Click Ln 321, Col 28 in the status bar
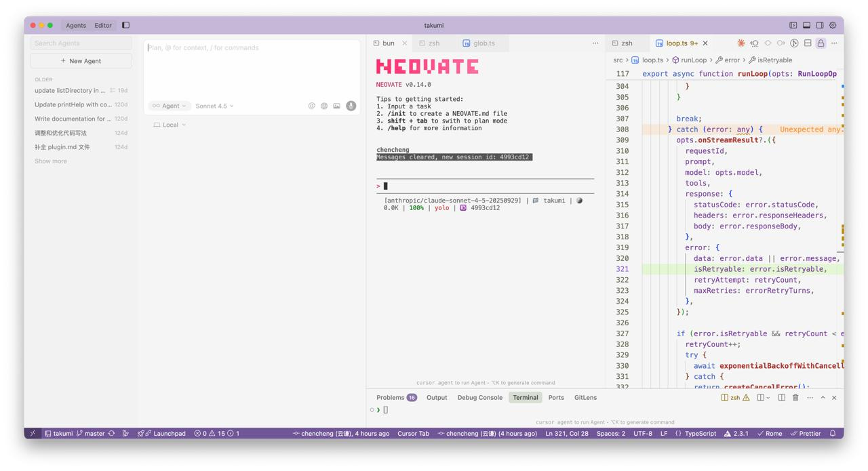 [x=567, y=434]
